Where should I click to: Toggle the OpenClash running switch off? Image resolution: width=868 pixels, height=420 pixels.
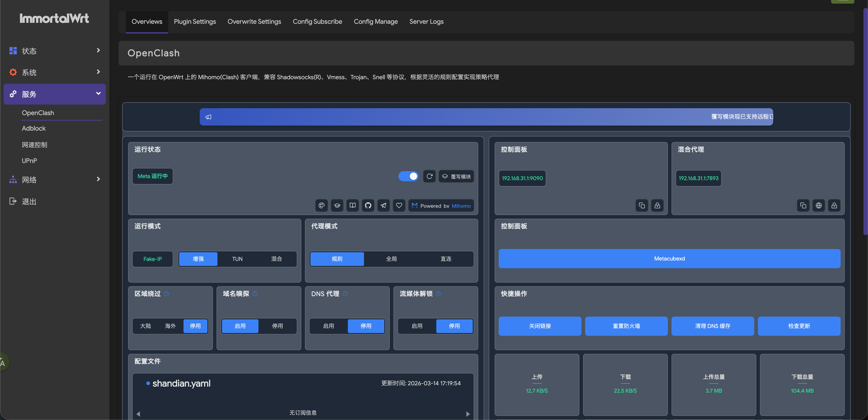point(408,176)
